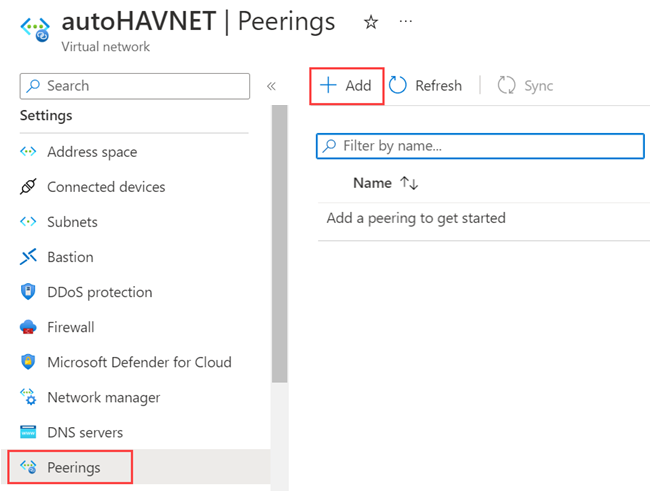Image resolution: width=650 pixels, height=491 pixels.
Task: Collapse the sidebar with the double chevron
Action: click(271, 86)
